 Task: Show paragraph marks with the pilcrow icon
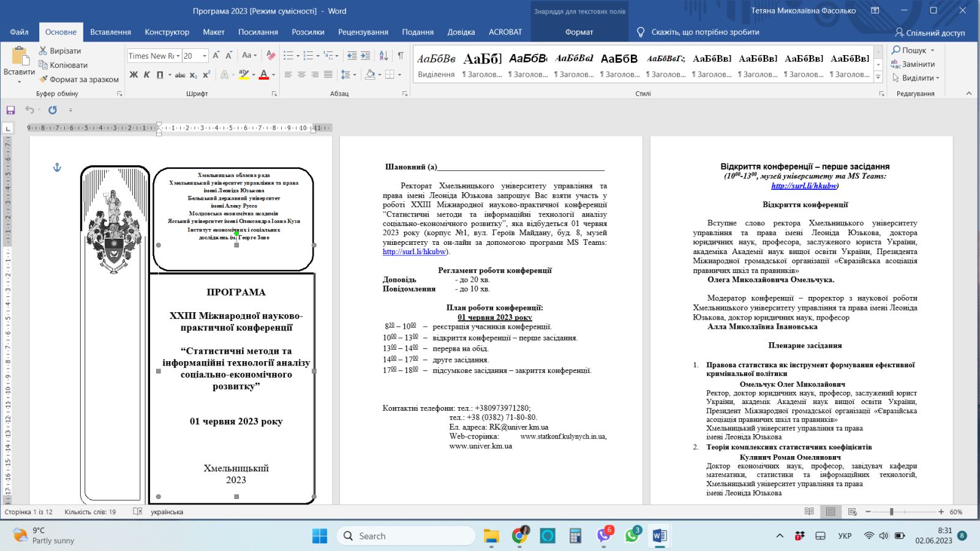401,56
